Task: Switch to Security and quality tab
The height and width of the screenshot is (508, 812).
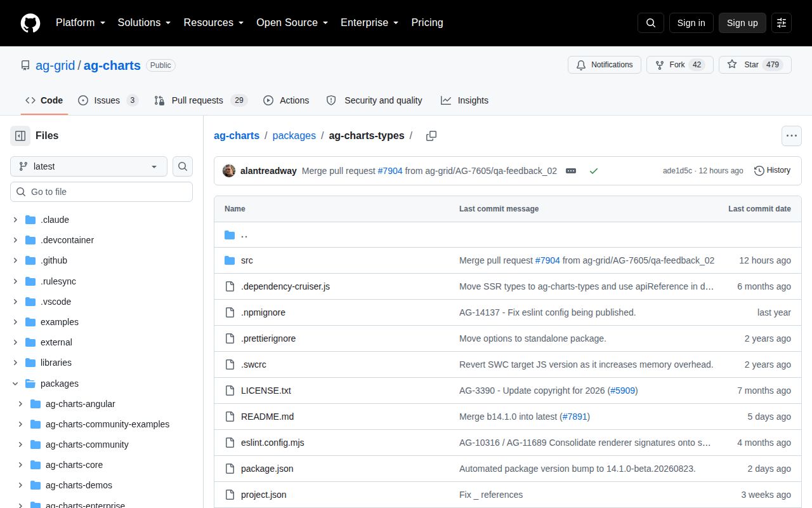Action: tap(374, 100)
